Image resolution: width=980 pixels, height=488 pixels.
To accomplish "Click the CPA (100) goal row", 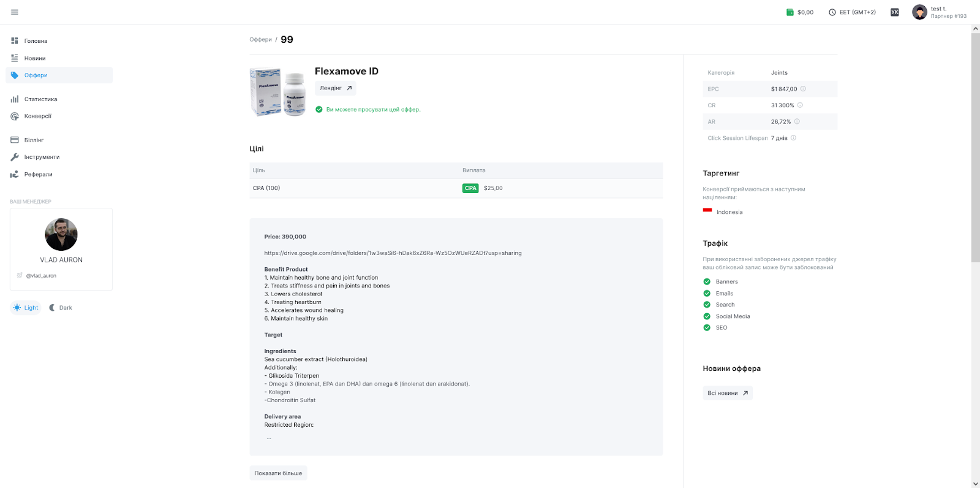I will (x=456, y=188).
